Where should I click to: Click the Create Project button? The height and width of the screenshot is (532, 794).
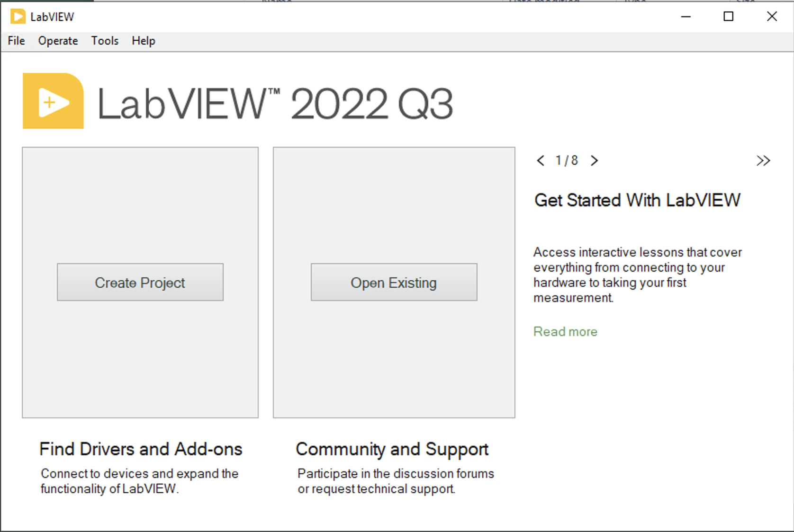tap(140, 282)
